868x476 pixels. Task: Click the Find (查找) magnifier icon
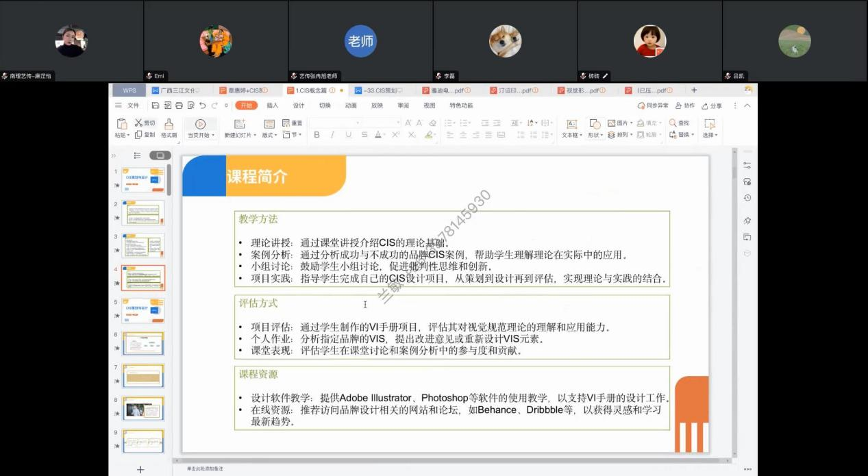click(x=673, y=123)
